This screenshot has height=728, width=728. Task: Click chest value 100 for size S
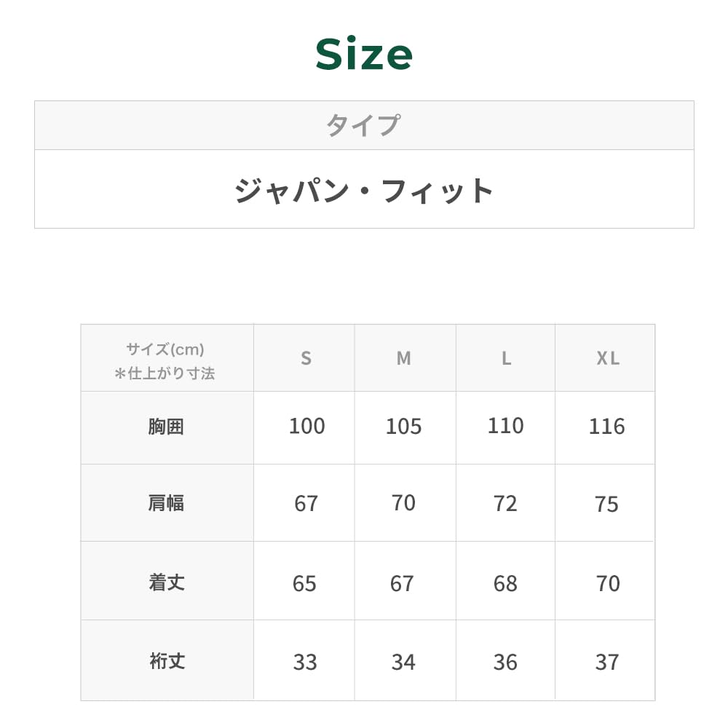pos(306,426)
